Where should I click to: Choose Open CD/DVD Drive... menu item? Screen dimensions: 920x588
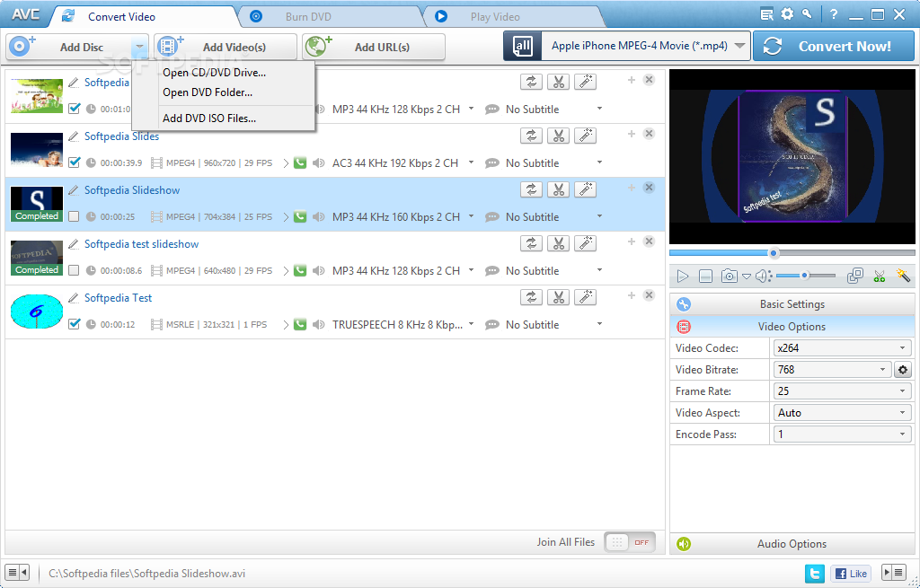(x=214, y=73)
